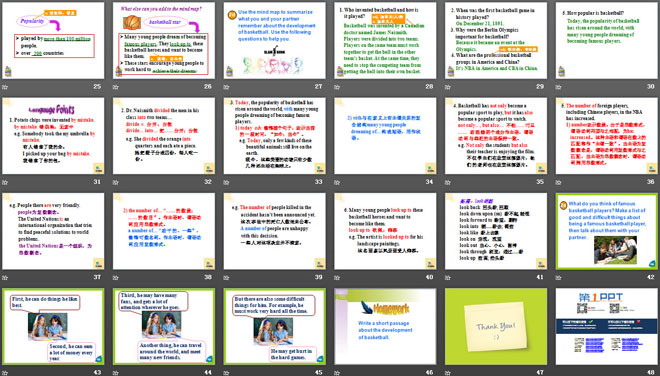
Task: Select the look phrases list slide
Action: pyautogui.click(x=496, y=231)
